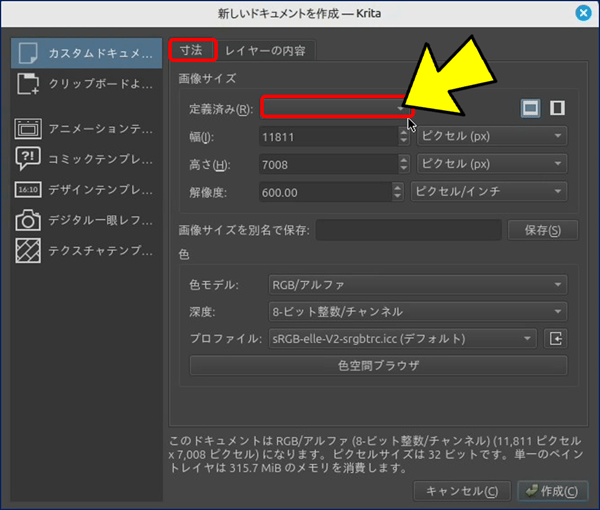Open the color model RGB/Alpha dropdown
The width and height of the screenshot is (600, 510).
click(416, 285)
